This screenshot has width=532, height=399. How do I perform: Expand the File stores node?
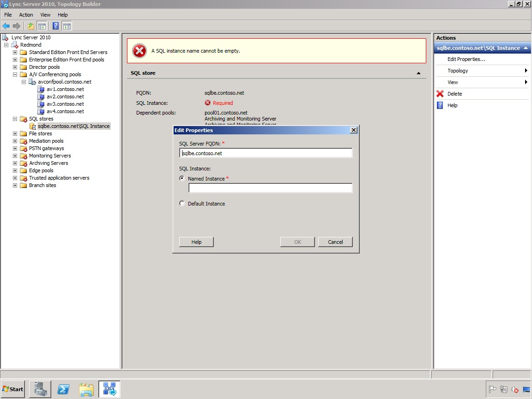tap(15, 133)
